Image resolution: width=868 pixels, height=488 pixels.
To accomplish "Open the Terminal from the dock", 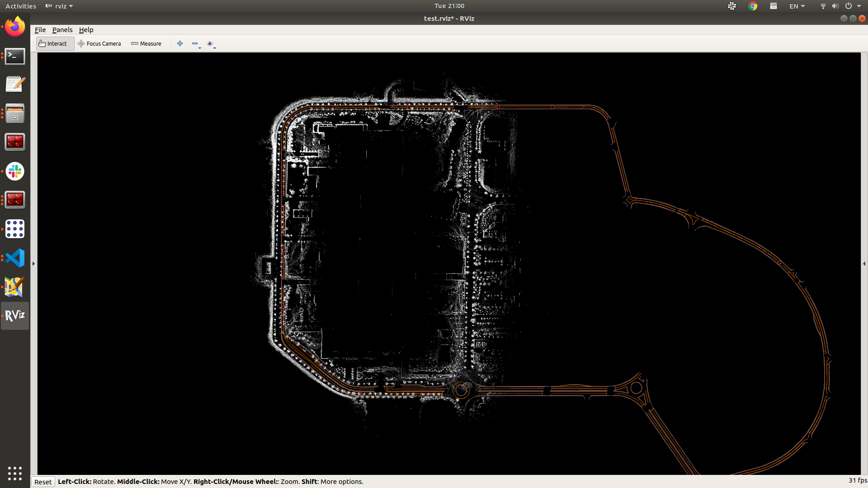I will (x=15, y=56).
